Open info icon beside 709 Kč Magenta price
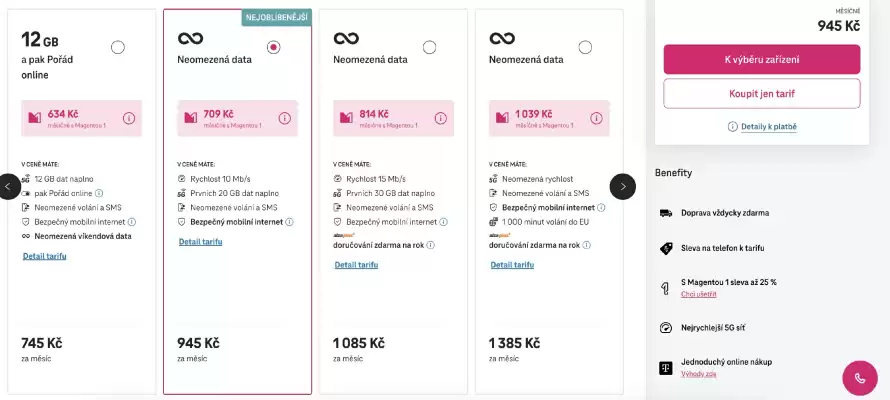Viewport: 890px width, 400px height. [285, 118]
